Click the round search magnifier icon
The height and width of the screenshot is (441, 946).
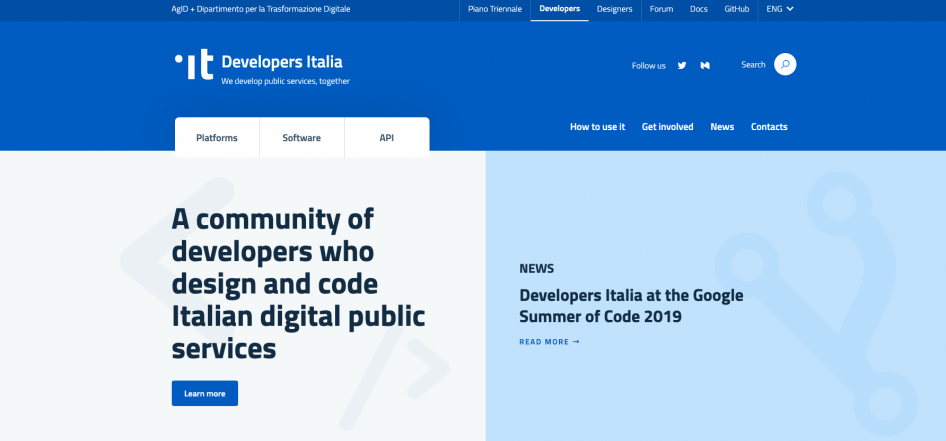point(785,64)
